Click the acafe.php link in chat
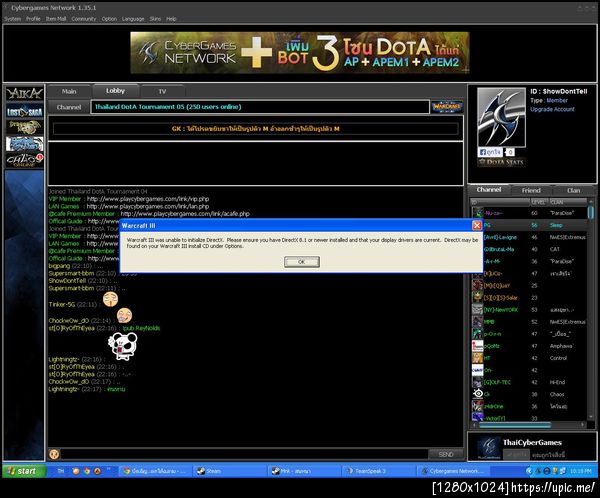Image resolution: width=600 pixels, height=498 pixels. 185,214
